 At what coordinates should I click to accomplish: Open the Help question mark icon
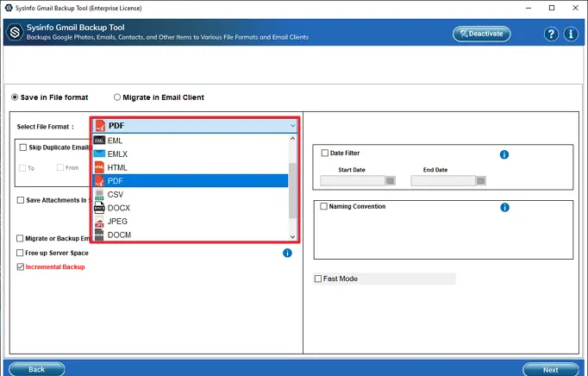[x=551, y=34]
